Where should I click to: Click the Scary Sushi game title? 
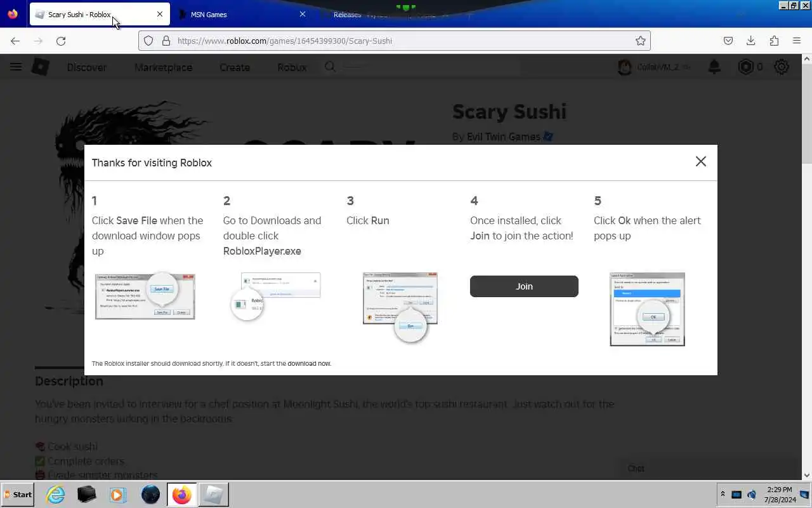click(509, 112)
